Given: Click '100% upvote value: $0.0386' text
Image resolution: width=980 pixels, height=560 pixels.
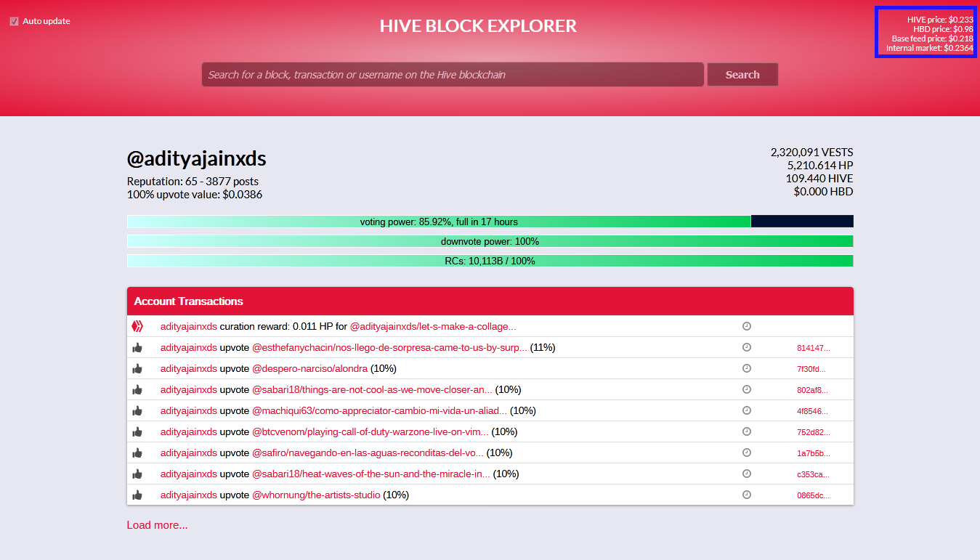Looking at the screenshot, I should pyautogui.click(x=195, y=195).
